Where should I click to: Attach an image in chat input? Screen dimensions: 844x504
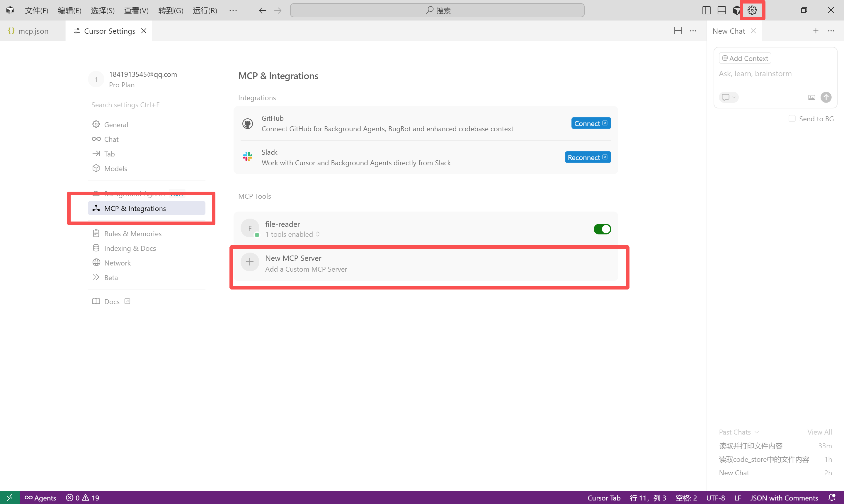coord(811,98)
